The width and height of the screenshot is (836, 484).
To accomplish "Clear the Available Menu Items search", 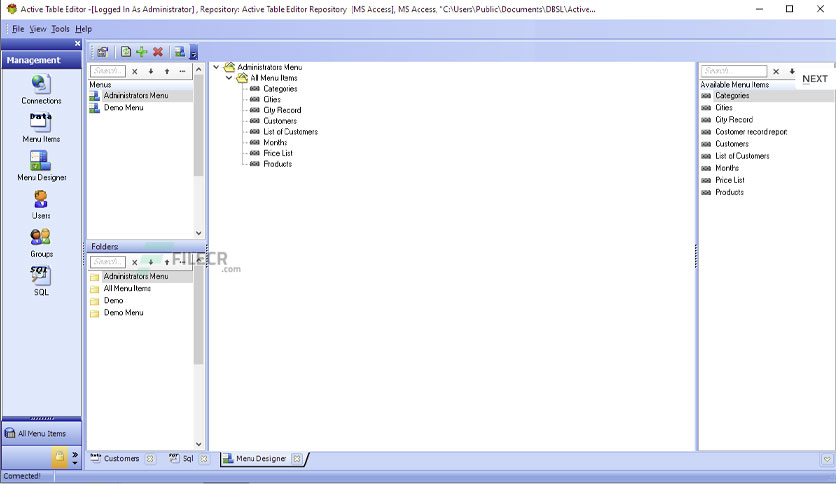I will 776,71.
